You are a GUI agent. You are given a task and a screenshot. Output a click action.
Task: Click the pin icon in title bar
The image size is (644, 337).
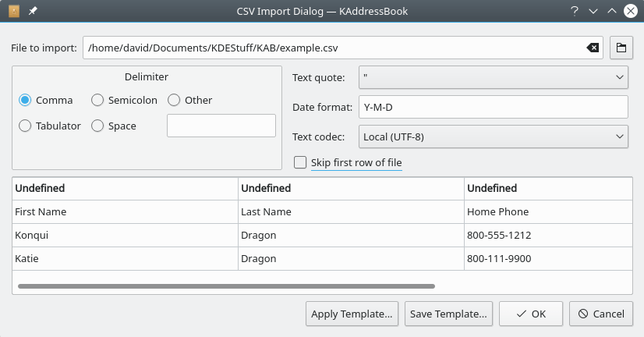point(33,11)
